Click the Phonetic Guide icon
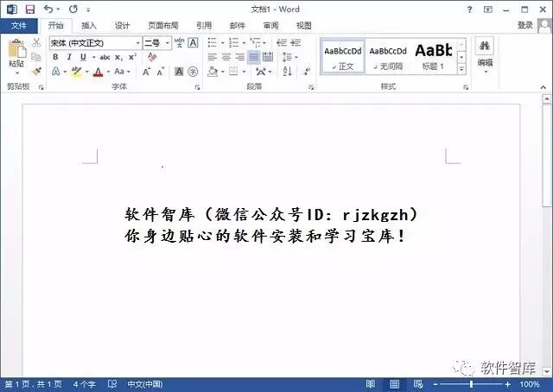This screenshot has width=553, height=392. pyautogui.click(x=179, y=42)
